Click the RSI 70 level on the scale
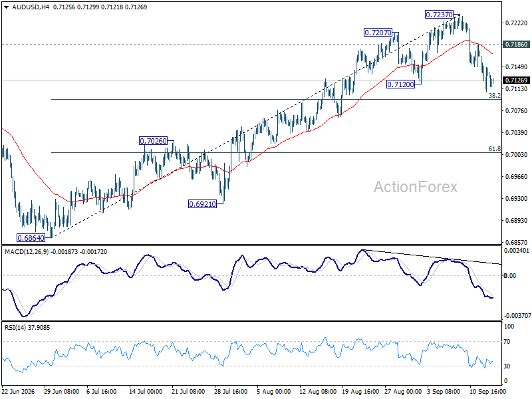532x399 pixels. (x=507, y=342)
